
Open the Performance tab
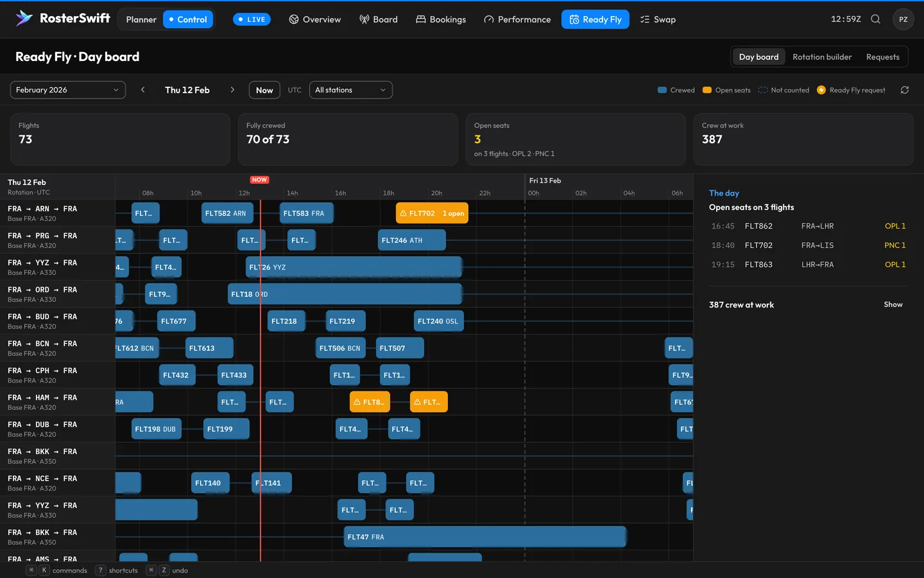click(x=517, y=19)
